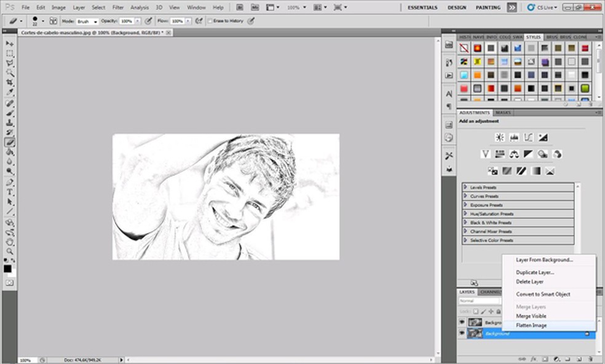Click the foreground color swatch
Viewport: 605px width, 364px height.
[7, 269]
